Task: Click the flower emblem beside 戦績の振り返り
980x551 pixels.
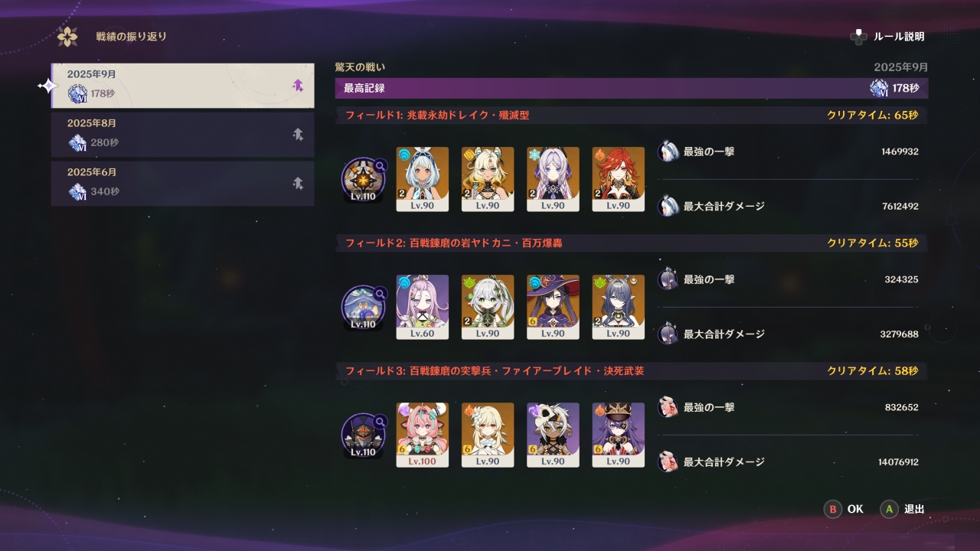Action: [67, 36]
